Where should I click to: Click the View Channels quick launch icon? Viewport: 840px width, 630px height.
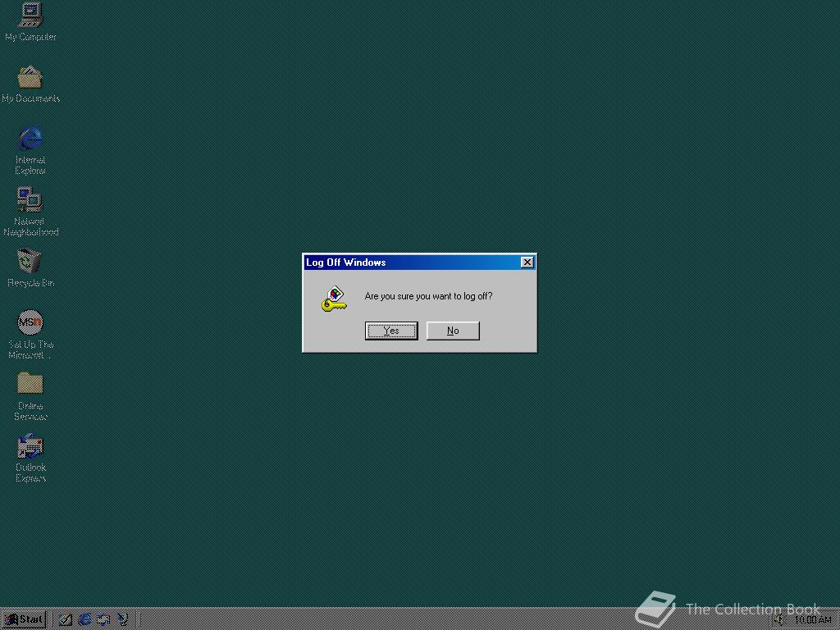pyautogui.click(x=123, y=620)
